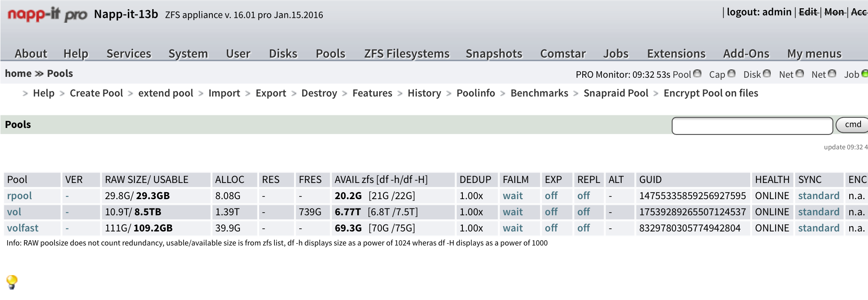This screenshot has height=300, width=868.
Task: Open the Export submenu
Action: (x=271, y=93)
